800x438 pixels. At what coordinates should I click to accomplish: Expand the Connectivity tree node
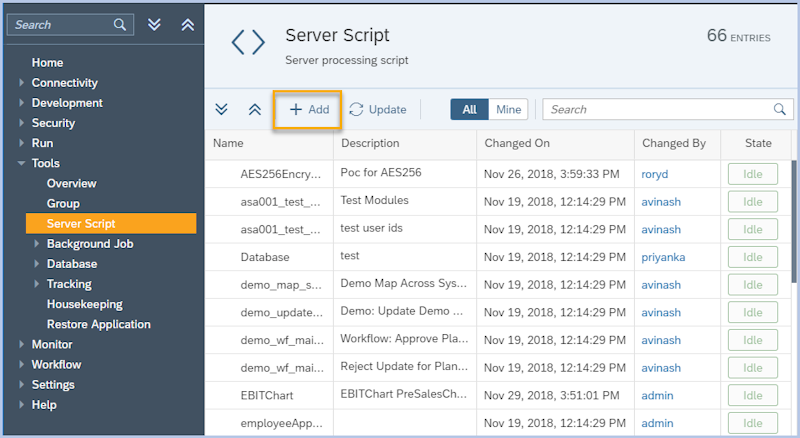tap(21, 83)
